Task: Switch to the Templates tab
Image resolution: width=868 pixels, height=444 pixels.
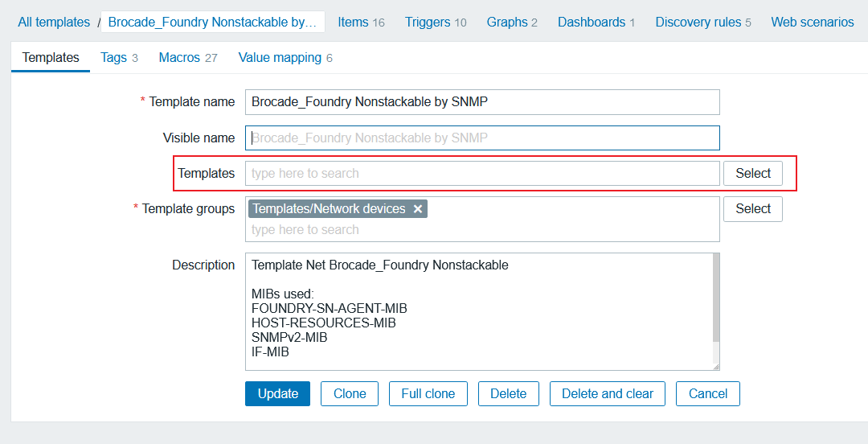Action: [51, 58]
